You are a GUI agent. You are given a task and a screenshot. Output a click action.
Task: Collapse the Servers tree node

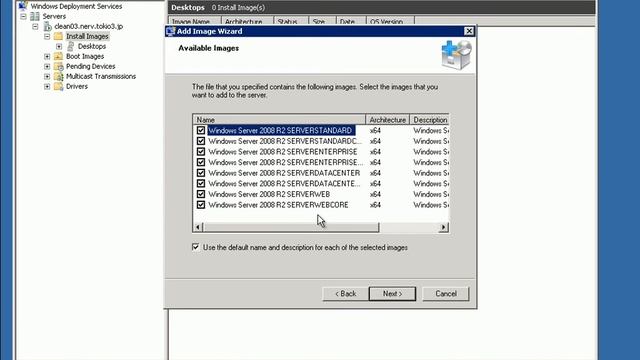pyautogui.click(x=23, y=16)
